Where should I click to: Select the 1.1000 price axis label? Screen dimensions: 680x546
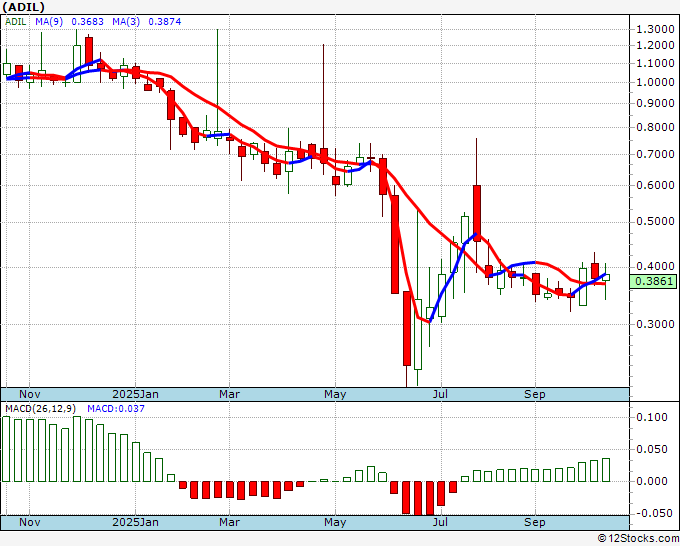coord(655,63)
